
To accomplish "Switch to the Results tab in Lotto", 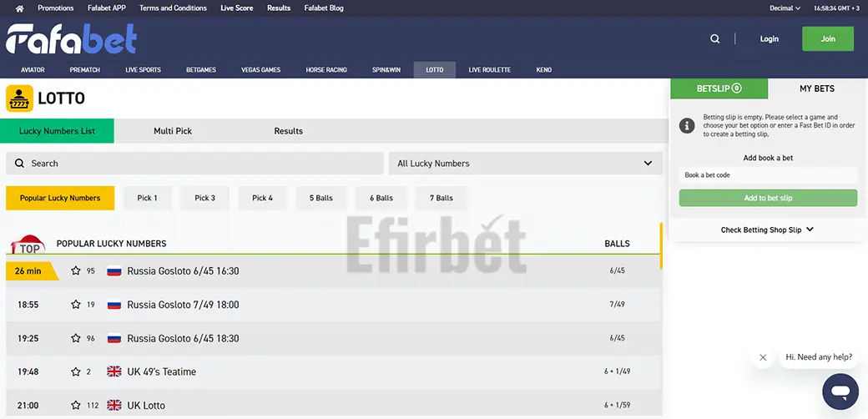I will click(289, 131).
